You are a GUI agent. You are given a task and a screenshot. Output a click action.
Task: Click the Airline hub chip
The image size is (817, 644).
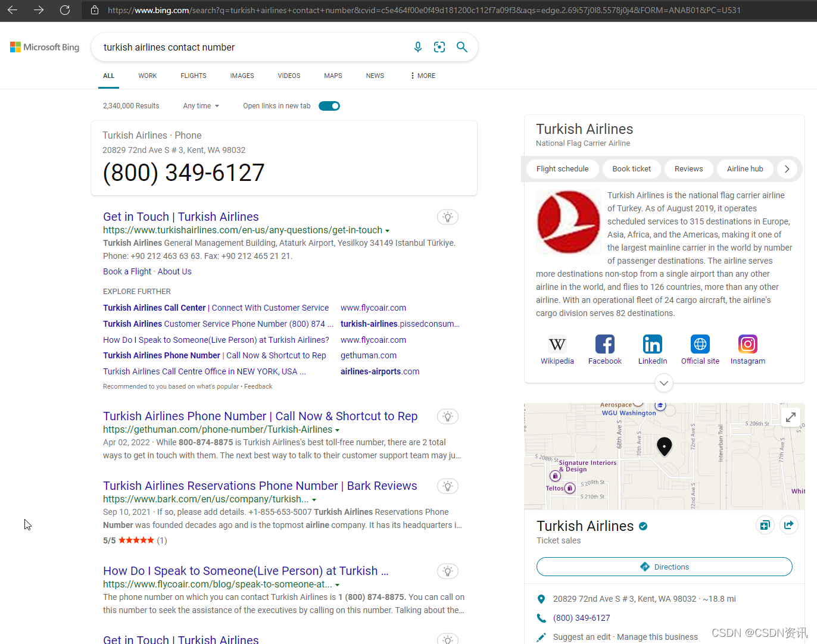pyautogui.click(x=745, y=169)
